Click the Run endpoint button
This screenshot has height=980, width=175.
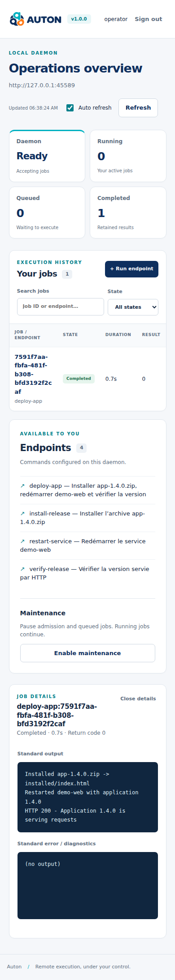pos(131,269)
